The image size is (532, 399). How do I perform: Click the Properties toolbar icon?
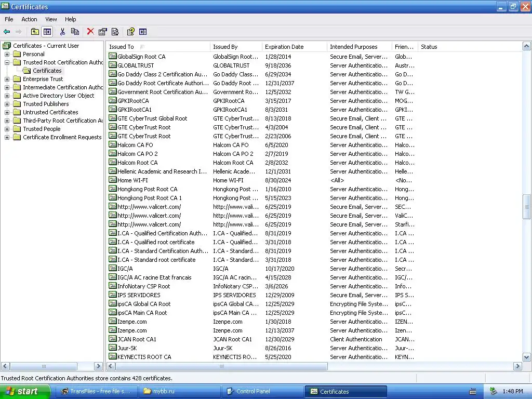pyautogui.click(x=102, y=32)
